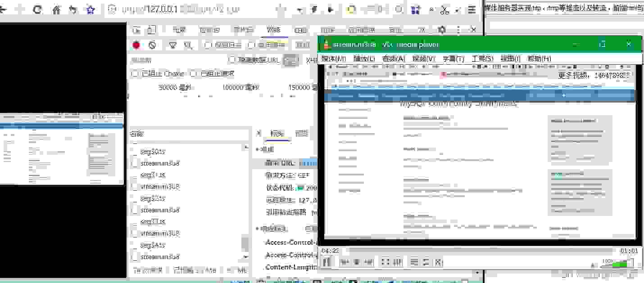Open DevTools more options vertical dots
Image resolution: width=644 pixels, height=283 pixels.
(x=458, y=30)
